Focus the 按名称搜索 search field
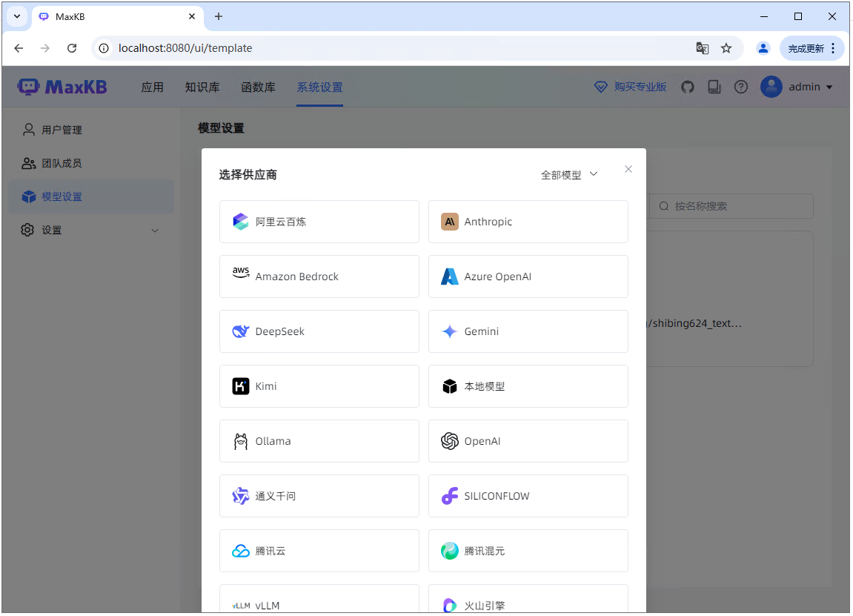853x616 pixels. coord(731,206)
